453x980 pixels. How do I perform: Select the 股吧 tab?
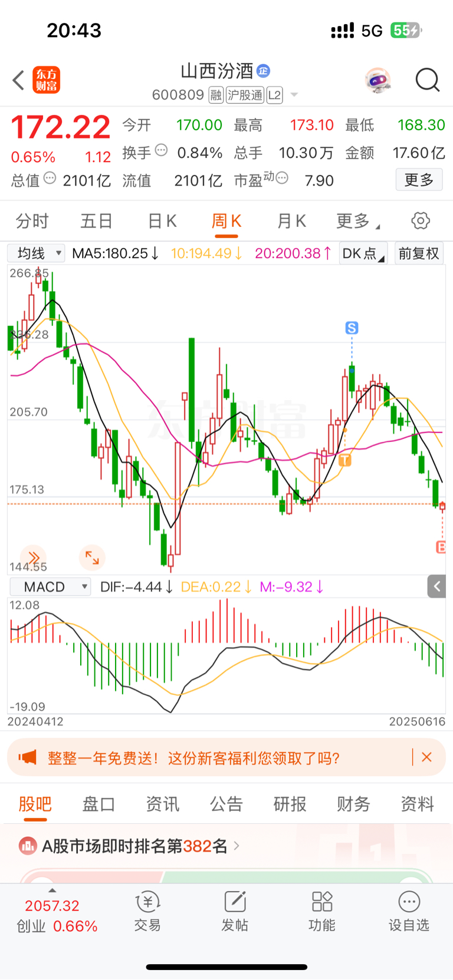[35, 804]
